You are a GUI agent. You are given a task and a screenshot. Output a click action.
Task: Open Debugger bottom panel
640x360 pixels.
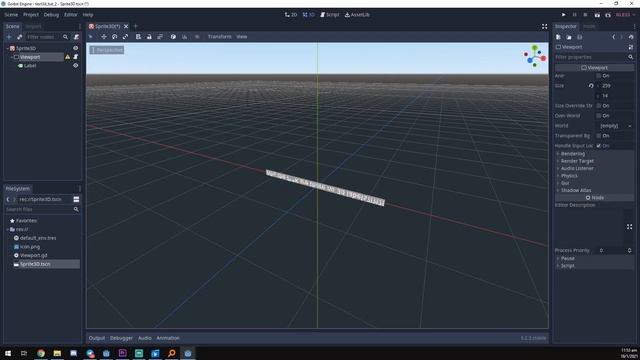tap(121, 338)
